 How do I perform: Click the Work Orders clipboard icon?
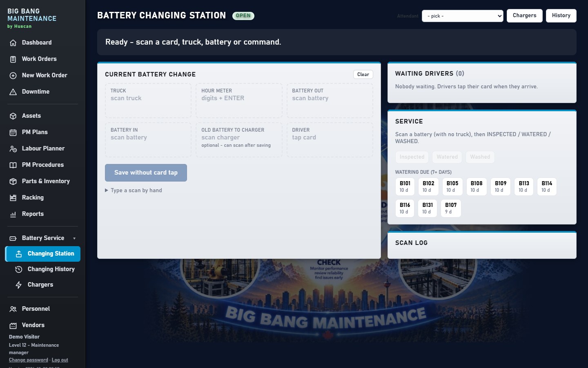tap(13, 59)
